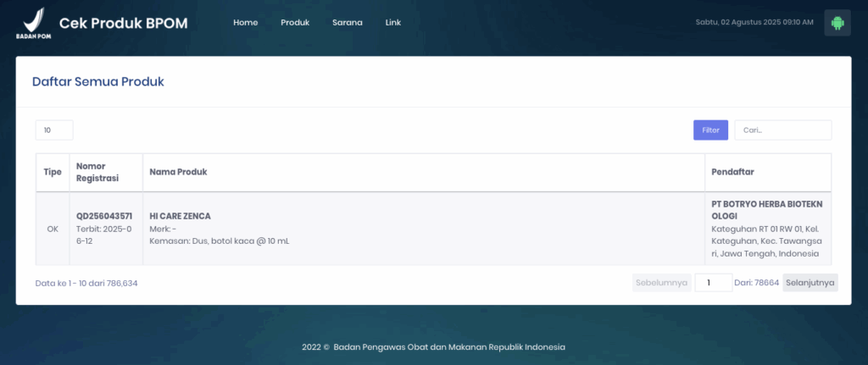Click the Selanjutnya pagination button
Image resolution: width=868 pixels, height=365 pixels.
[x=810, y=283]
